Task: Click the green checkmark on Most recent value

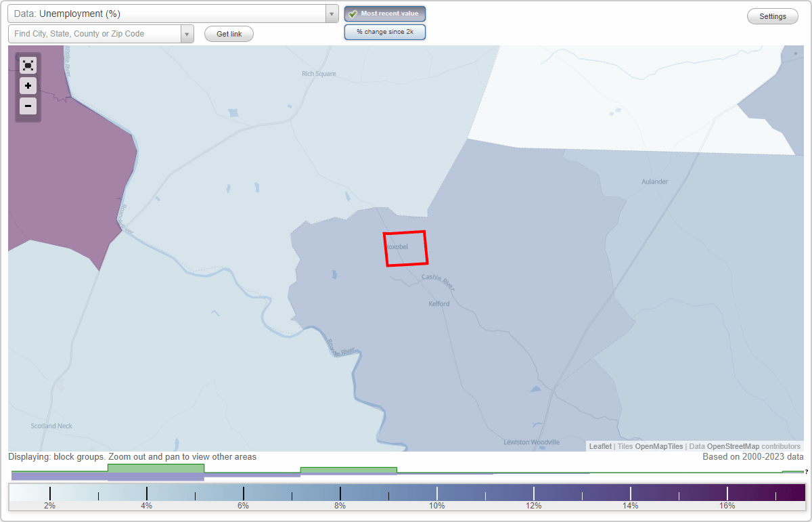Action: (x=353, y=13)
